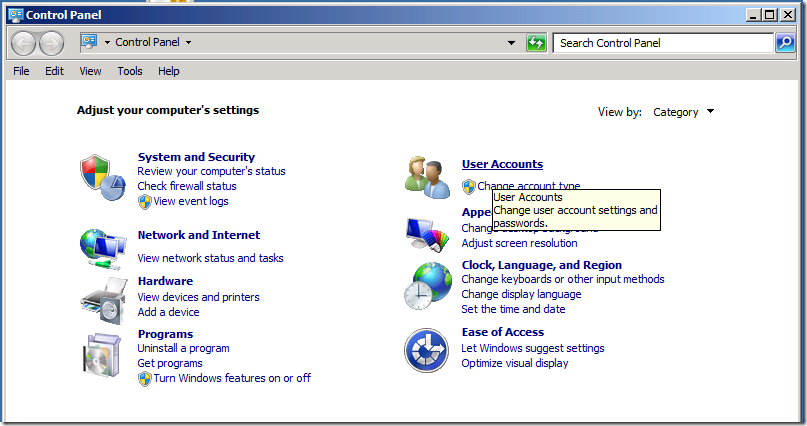Image resolution: width=807 pixels, height=426 pixels.
Task: Click the Network and Internet globe icon
Action: (102, 250)
